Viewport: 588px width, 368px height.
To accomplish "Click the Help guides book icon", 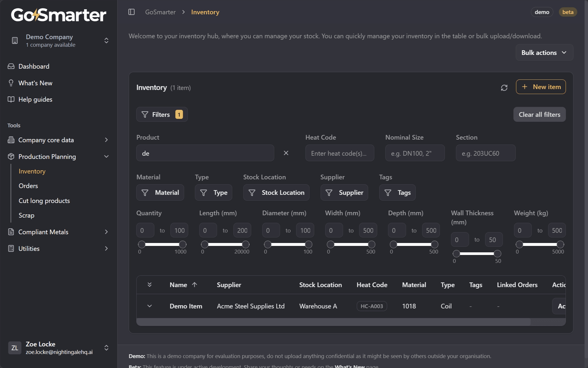I will coord(11,99).
